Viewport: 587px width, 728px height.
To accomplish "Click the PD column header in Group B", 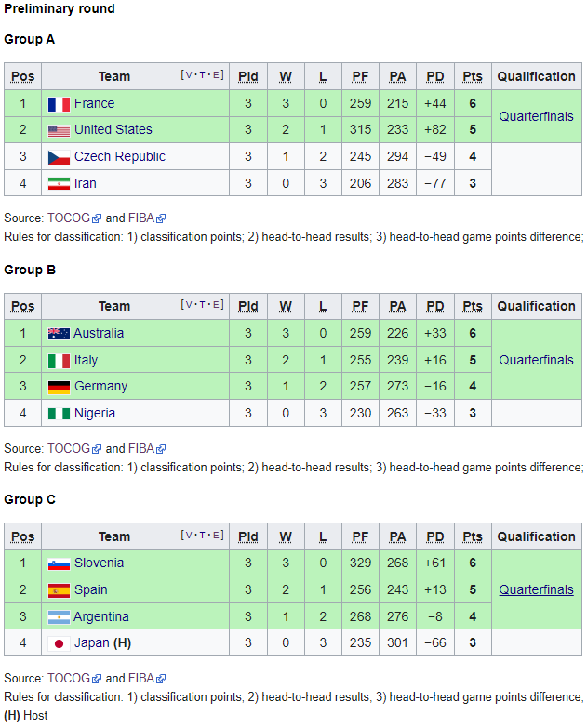I will [434, 306].
